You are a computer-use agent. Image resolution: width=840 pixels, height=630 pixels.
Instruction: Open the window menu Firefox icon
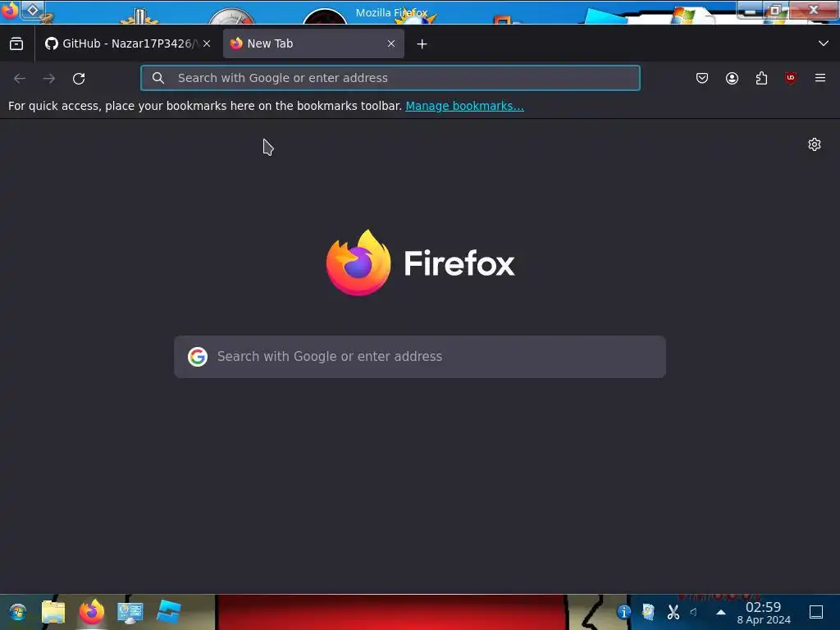coord(9,11)
